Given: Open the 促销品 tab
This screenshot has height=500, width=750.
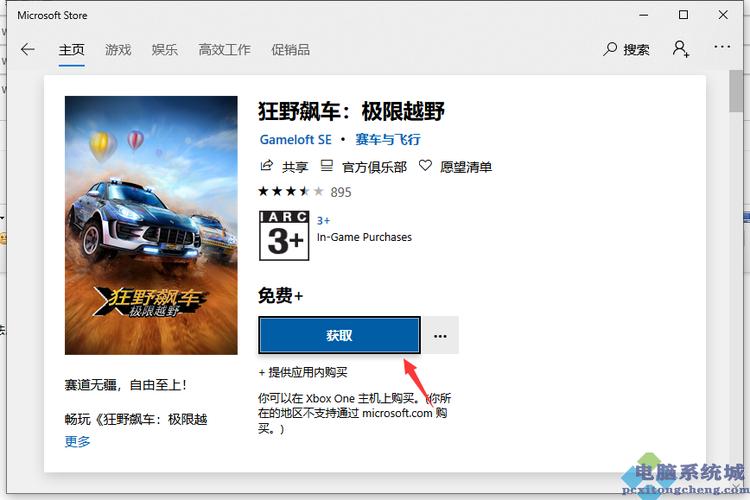Looking at the screenshot, I should coord(290,50).
